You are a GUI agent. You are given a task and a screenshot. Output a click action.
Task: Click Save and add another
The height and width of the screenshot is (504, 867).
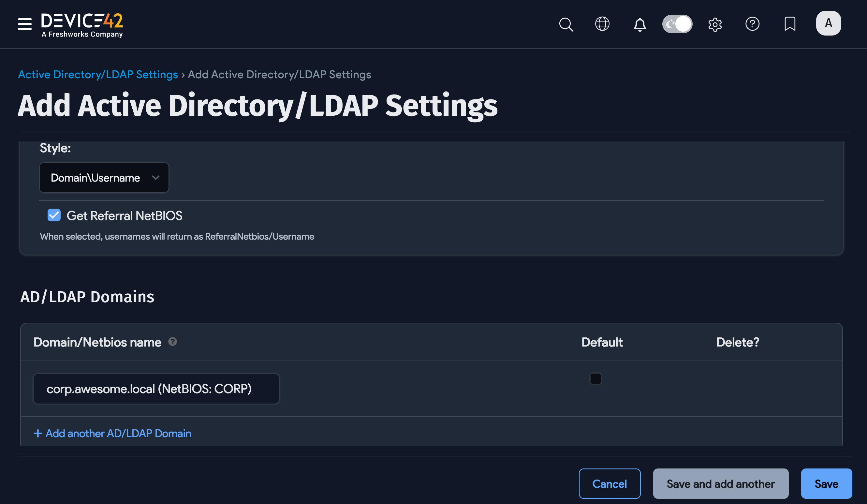coord(720,484)
